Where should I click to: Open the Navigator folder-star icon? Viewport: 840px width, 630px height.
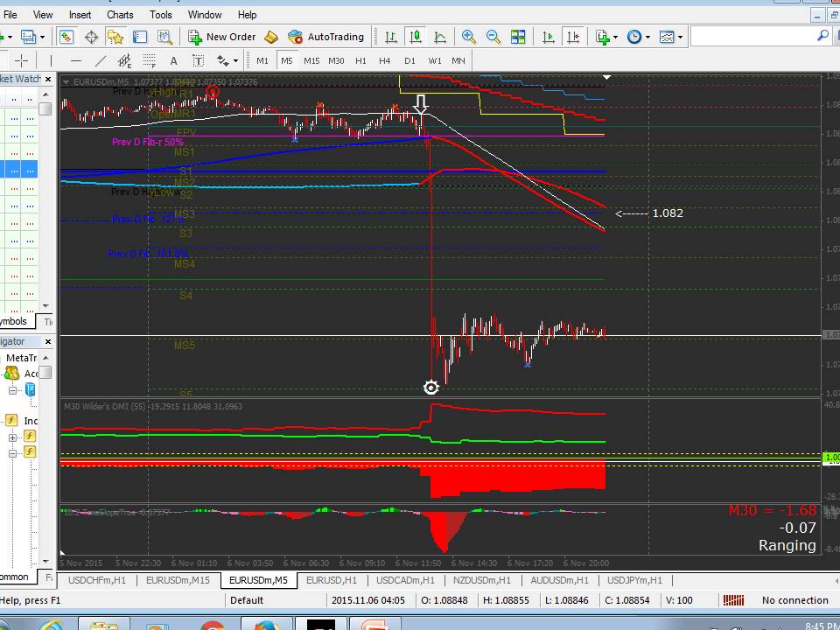click(115, 37)
